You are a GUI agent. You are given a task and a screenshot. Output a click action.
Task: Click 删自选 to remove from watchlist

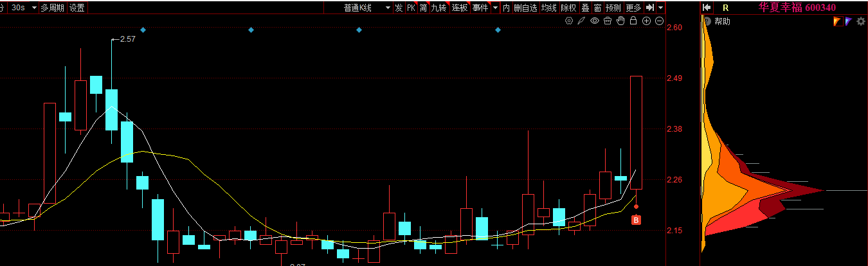525,8
